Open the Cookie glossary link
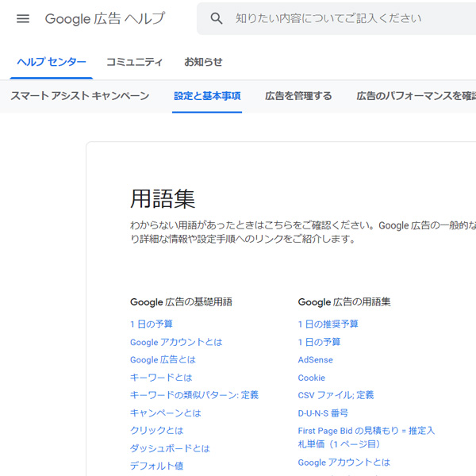 (x=312, y=378)
